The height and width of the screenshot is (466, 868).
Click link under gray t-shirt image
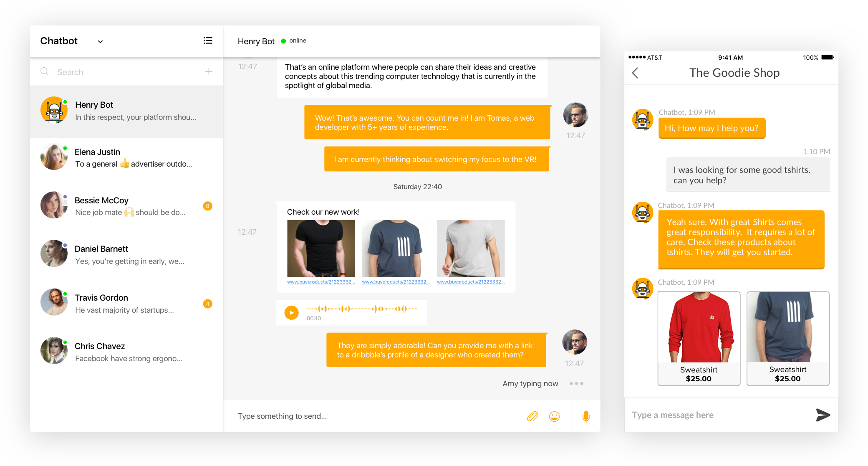pyautogui.click(x=470, y=282)
